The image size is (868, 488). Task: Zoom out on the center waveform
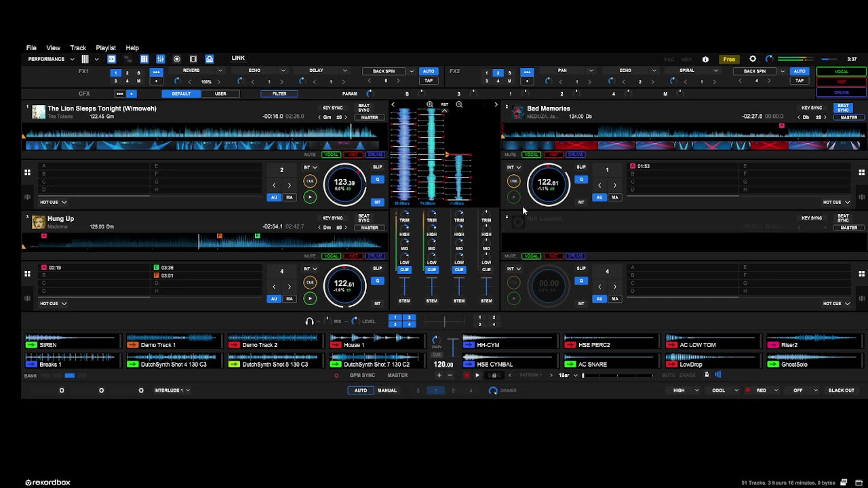tap(459, 104)
